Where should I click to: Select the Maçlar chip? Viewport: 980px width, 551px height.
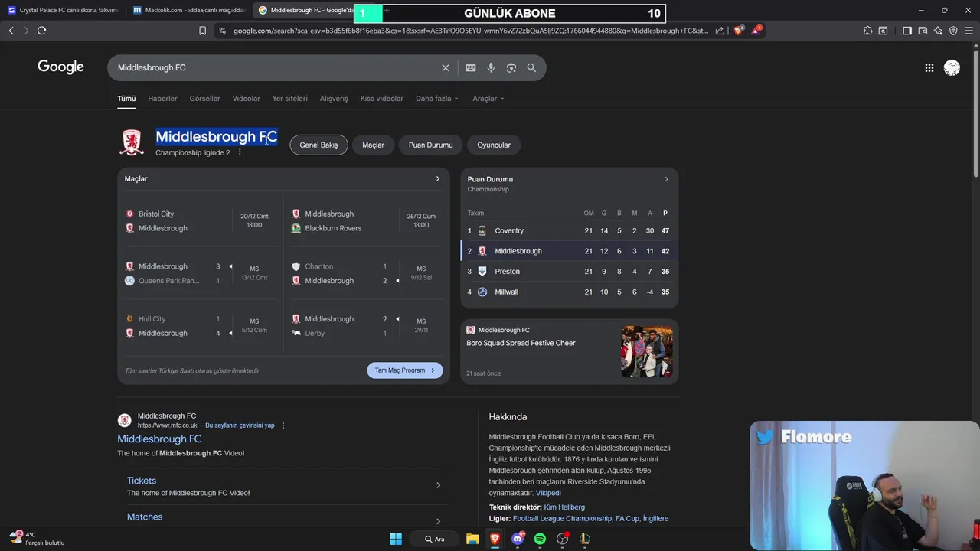[x=374, y=145]
